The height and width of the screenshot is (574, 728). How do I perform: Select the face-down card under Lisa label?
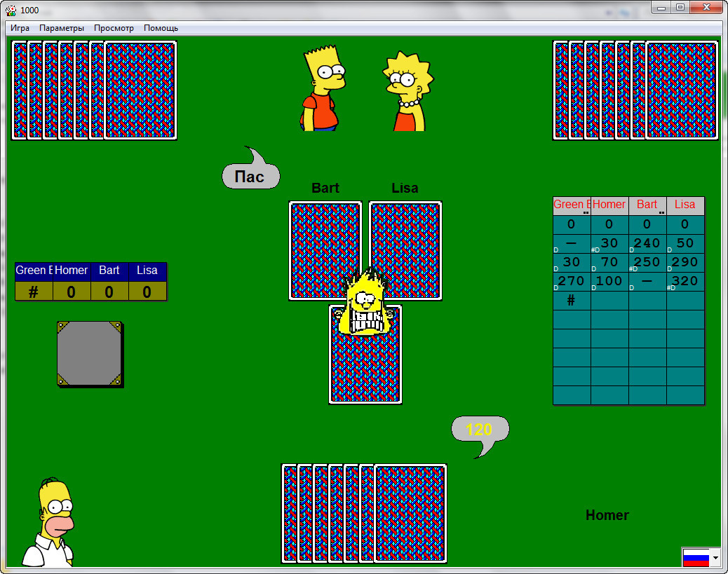click(405, 250)
